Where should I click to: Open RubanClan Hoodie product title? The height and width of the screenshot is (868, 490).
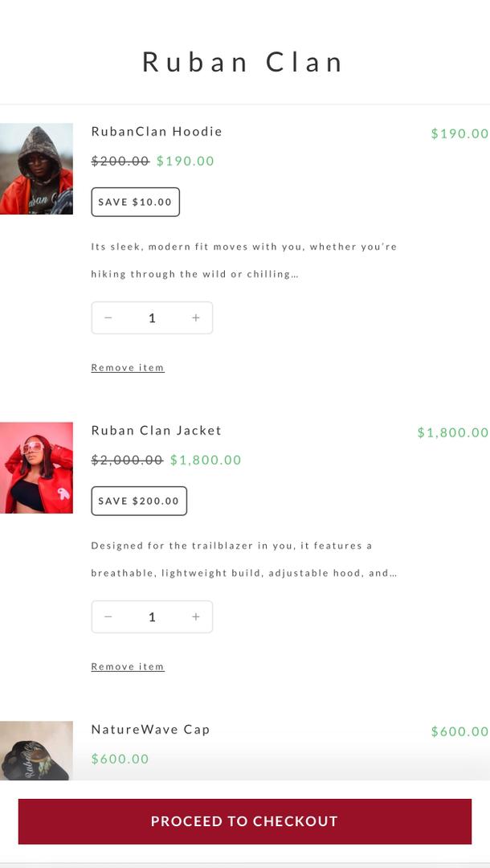[157, 132]
